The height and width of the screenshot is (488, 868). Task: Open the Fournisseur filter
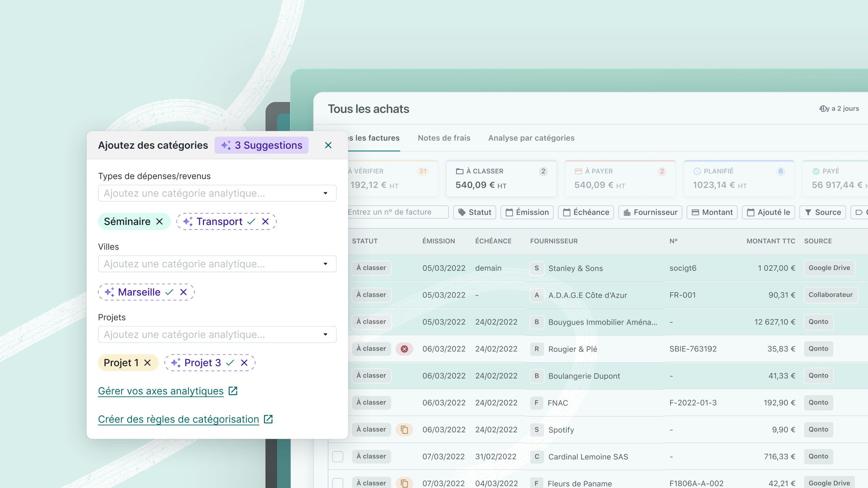650,212
